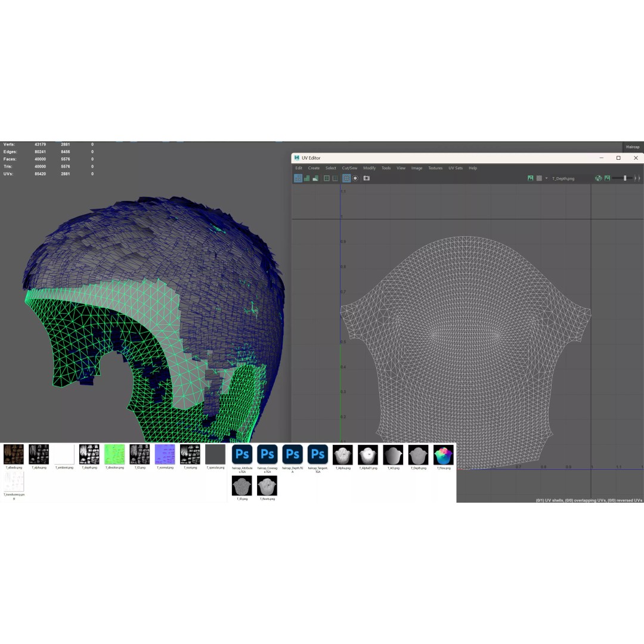Adjust the image dim slider

pyautogui.click(x=625, y=178)
